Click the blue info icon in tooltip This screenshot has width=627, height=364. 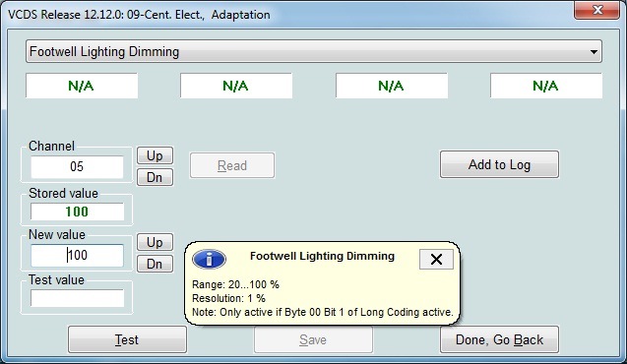point(209,260)
